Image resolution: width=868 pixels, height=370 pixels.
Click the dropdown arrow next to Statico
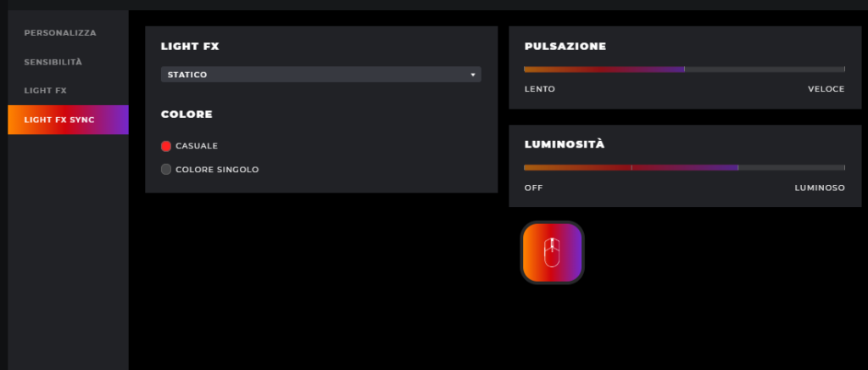473,75
